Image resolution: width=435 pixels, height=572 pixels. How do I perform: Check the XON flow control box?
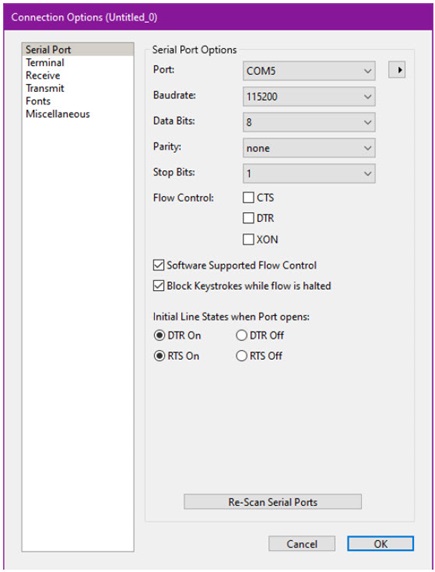coord(249,239)
